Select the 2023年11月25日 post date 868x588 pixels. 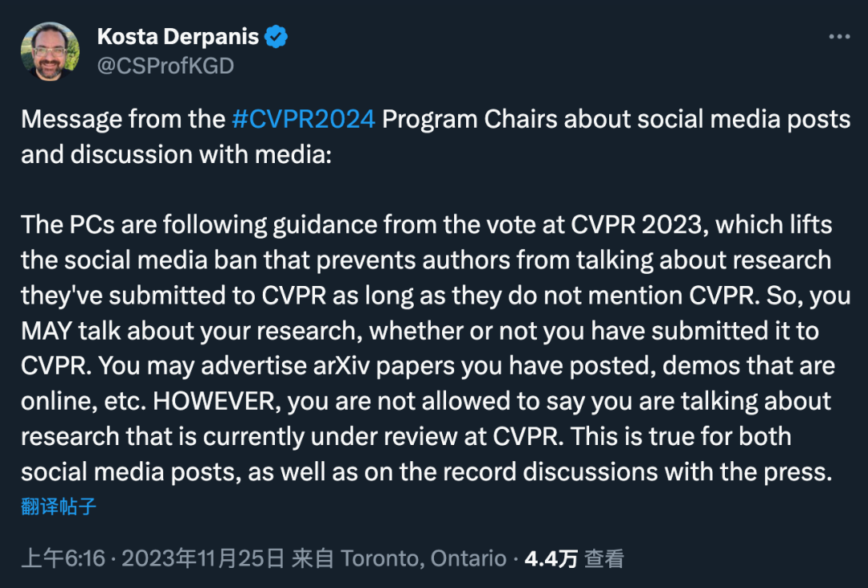203,558
